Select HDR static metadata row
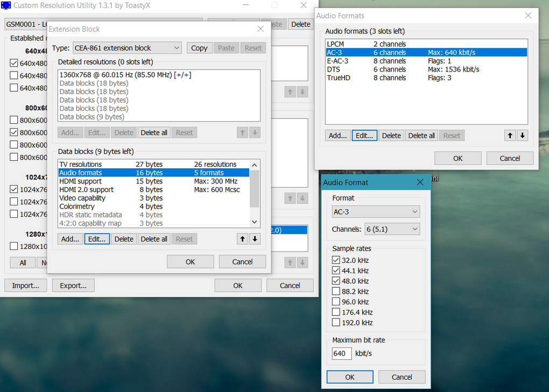The image size is (549, 392). click(x=154, y=215)
